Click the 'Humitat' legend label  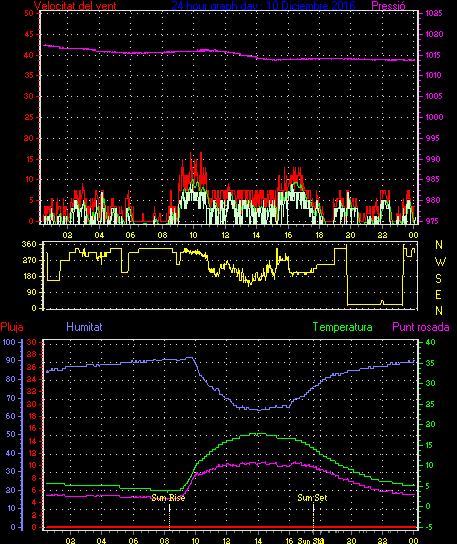point(84,327)
